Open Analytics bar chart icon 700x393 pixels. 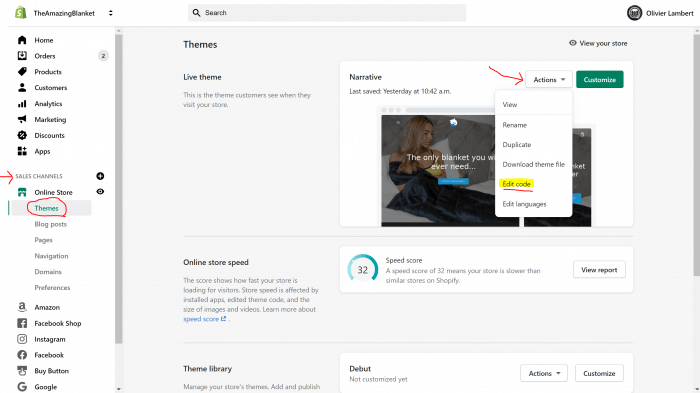(22, 104)
